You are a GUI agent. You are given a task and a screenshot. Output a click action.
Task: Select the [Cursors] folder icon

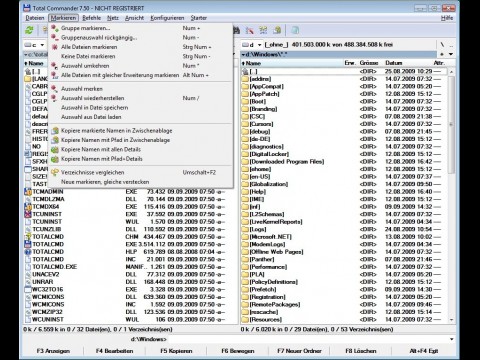point(245,124)
